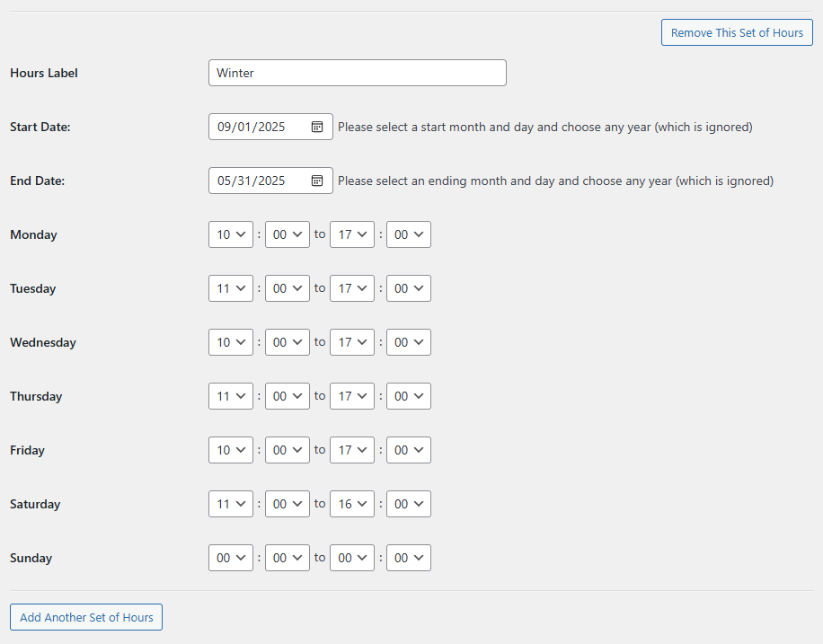Open Wednesday closing minute dropdown

click(x=409, y=342)
